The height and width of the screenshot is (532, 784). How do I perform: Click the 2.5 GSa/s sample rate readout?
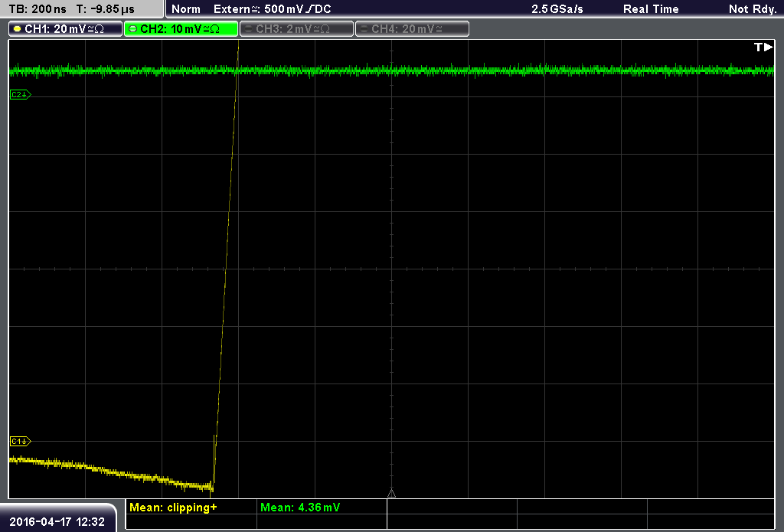point(557,9)
